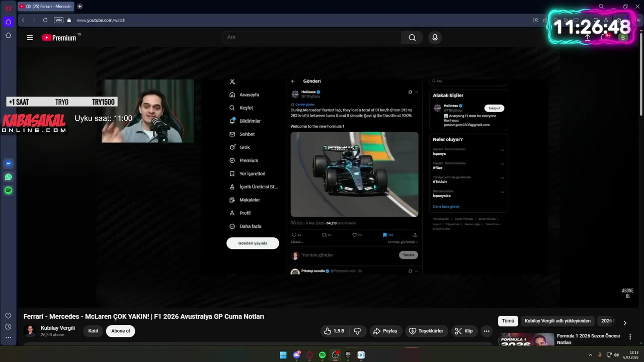
Task: Select the 'Tümü' filter chip
Action: pos(508,321)
